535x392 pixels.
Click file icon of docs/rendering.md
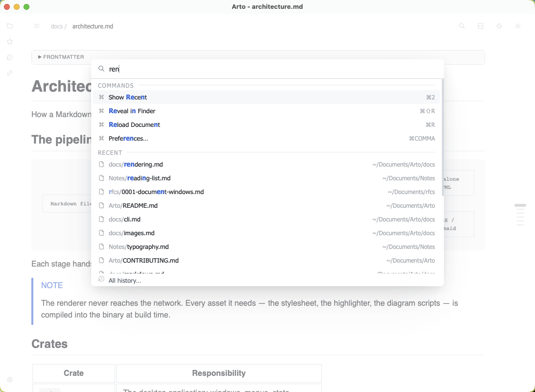[101, 164]
